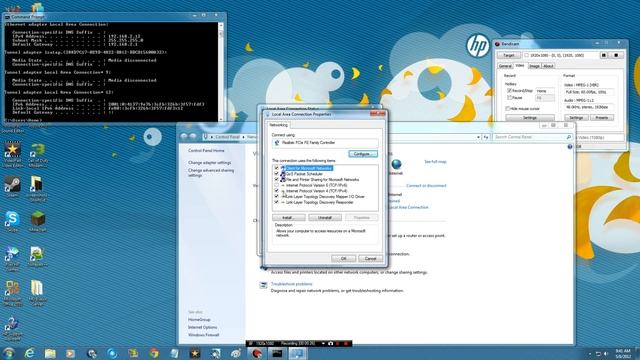Click the Uninstall button
This screenshot has width=640, height=360.
325,218
